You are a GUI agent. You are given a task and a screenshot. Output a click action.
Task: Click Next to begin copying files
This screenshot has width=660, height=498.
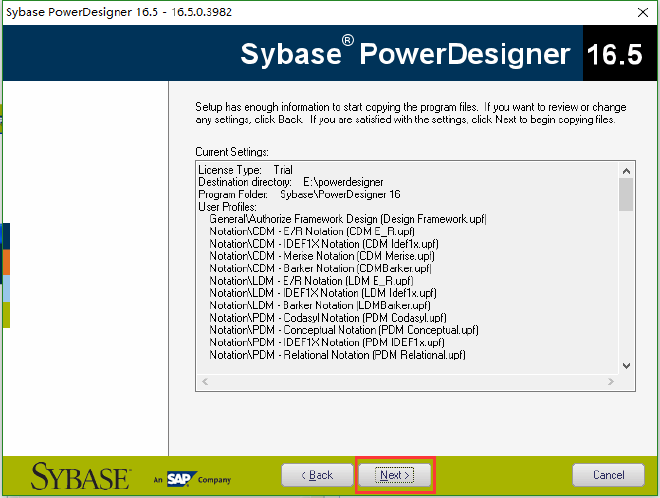(x=394, y=475)
